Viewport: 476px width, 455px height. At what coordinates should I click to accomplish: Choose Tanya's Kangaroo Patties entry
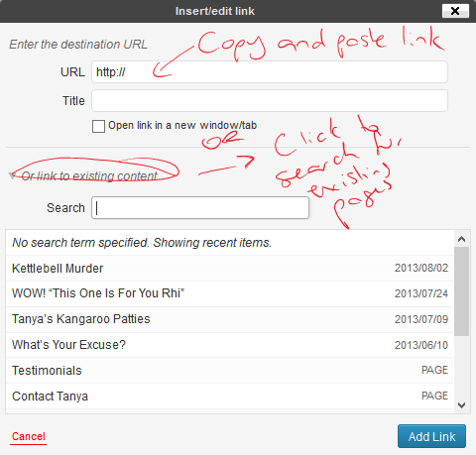click(x=229, y=319)
